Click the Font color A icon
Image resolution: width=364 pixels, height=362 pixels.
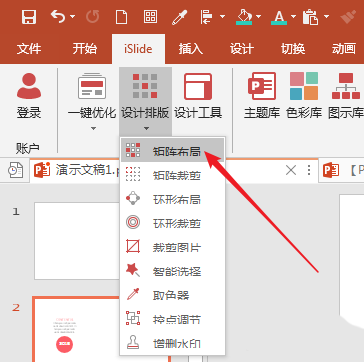coord(279,17)
